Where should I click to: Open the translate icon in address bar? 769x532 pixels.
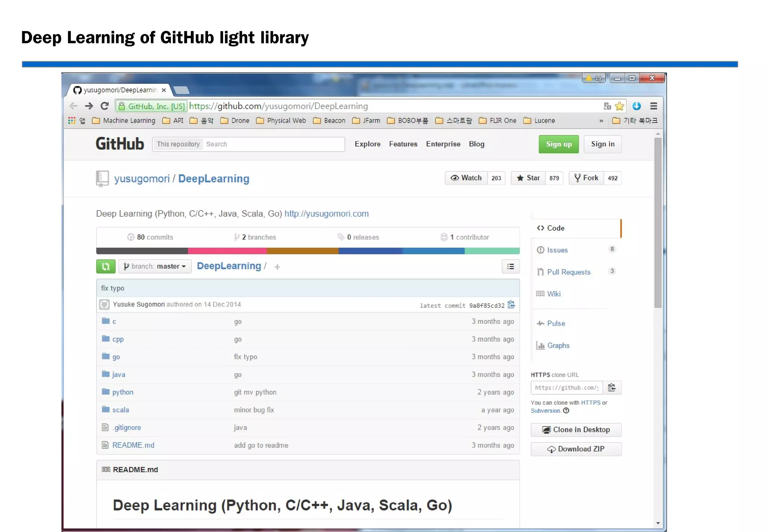(x=607, y=106)
